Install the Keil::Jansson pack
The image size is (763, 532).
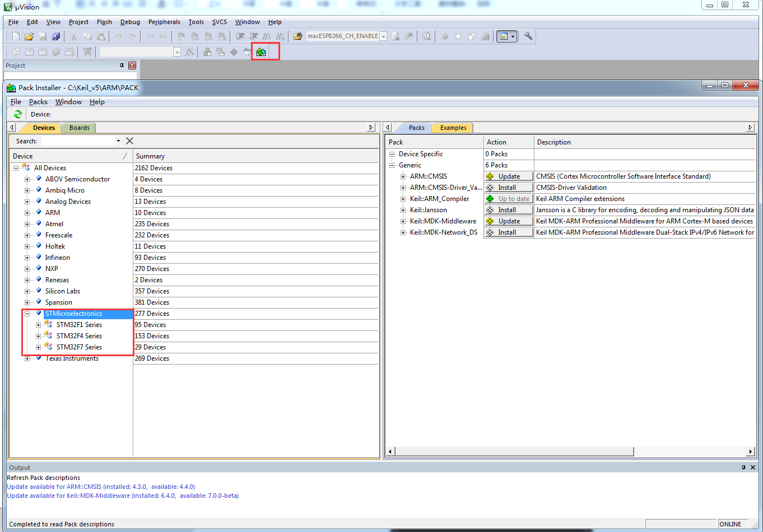(509, 210)
